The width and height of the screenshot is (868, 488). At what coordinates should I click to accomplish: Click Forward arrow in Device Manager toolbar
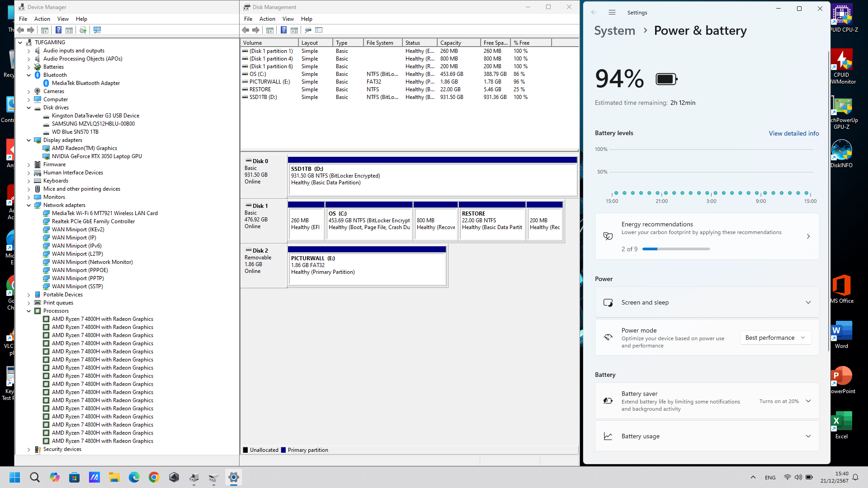pos(31,30)
